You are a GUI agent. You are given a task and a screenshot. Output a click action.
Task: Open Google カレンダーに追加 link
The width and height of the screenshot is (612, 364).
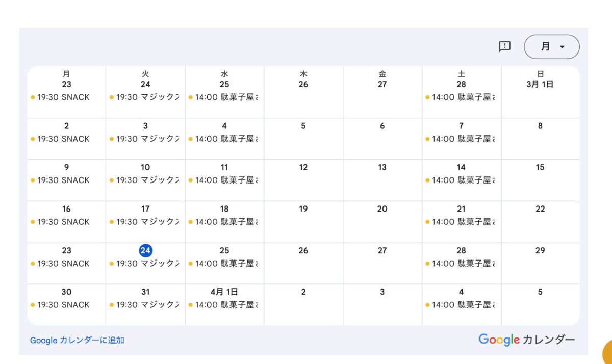pos(77,340)
